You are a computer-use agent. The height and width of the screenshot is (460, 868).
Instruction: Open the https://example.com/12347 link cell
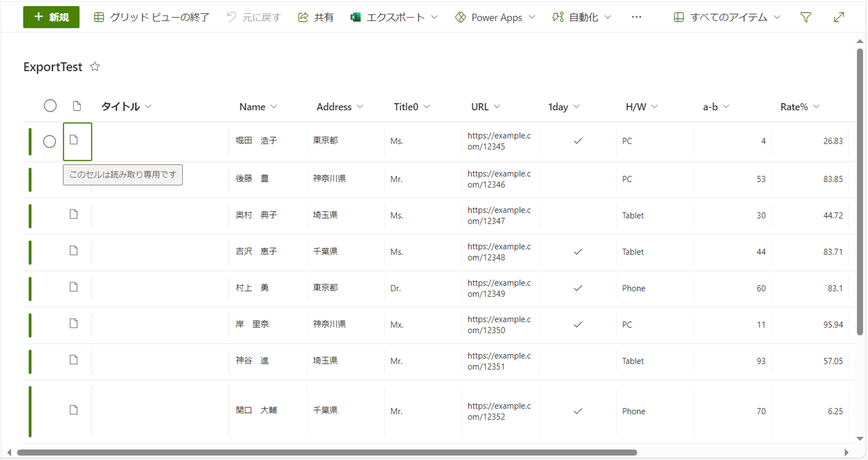pos(499,215)
